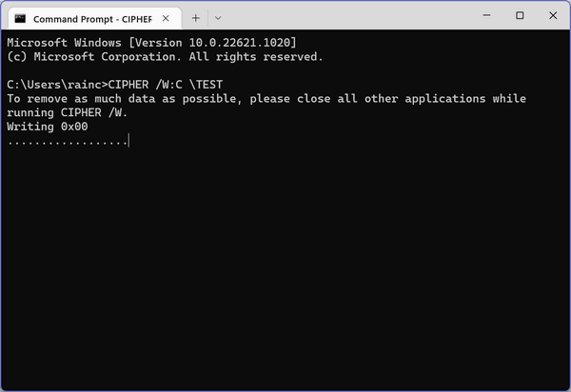
Task: Click the CIPHER /W:C command text
Action: 145,85
